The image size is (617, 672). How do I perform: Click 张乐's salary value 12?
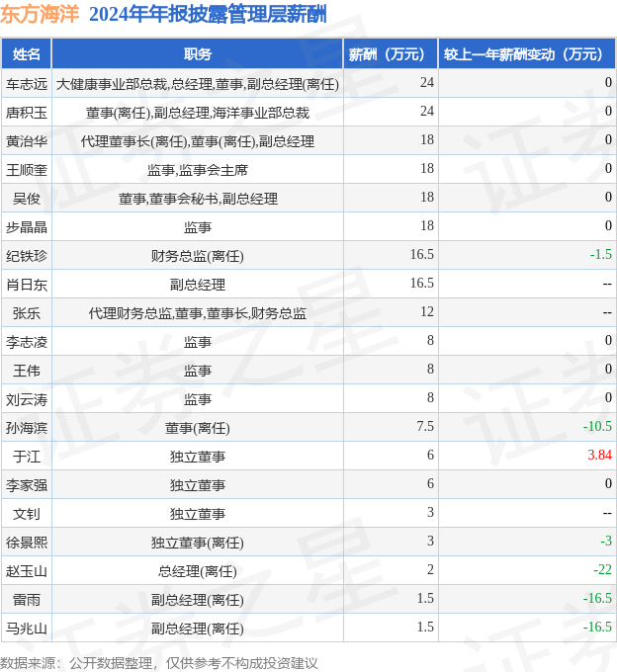click(x=427, y=311)
